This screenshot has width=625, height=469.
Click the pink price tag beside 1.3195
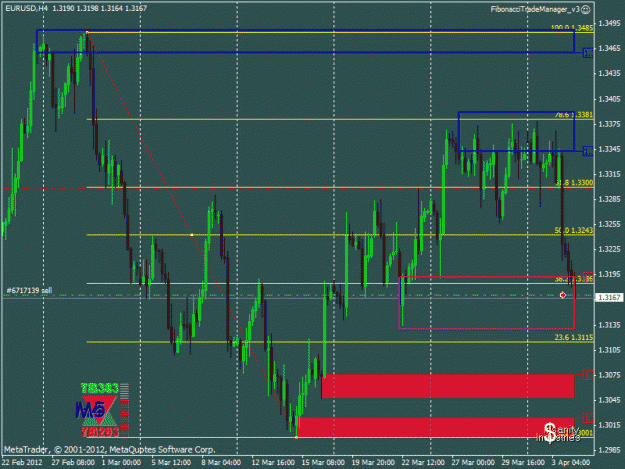tap(588, 276)
